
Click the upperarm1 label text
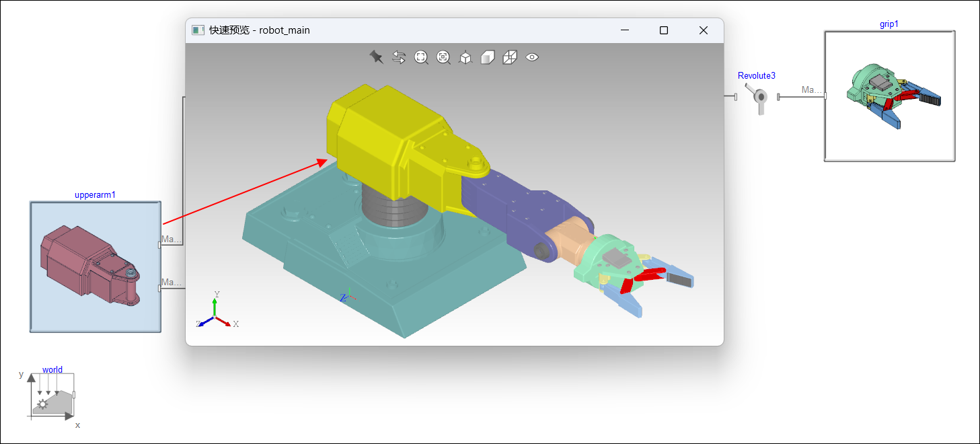coord(96,195)
